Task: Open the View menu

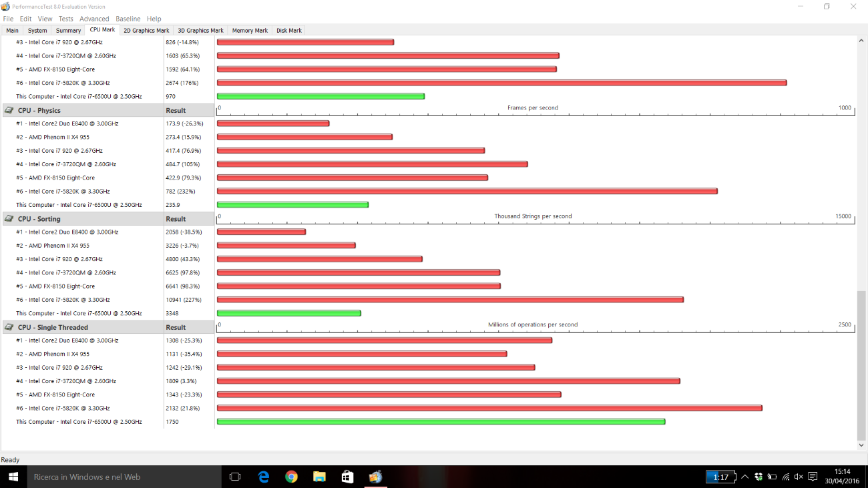Action: click(x=45, y=19)
